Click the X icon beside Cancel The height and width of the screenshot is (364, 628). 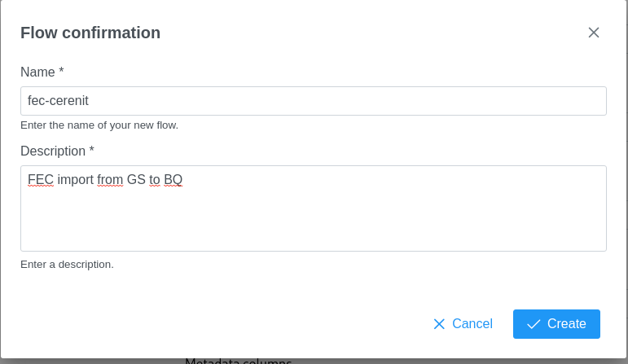tap(439, 324)
